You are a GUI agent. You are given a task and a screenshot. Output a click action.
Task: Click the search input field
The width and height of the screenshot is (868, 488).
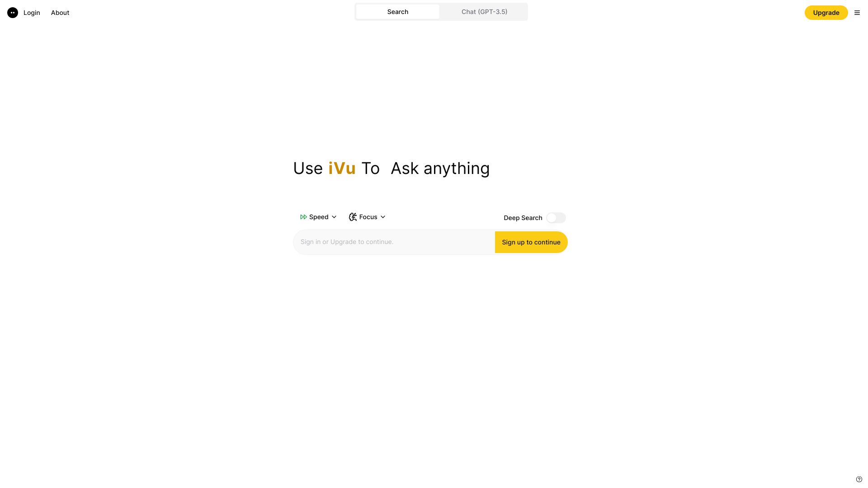click(x=393, y=241)
